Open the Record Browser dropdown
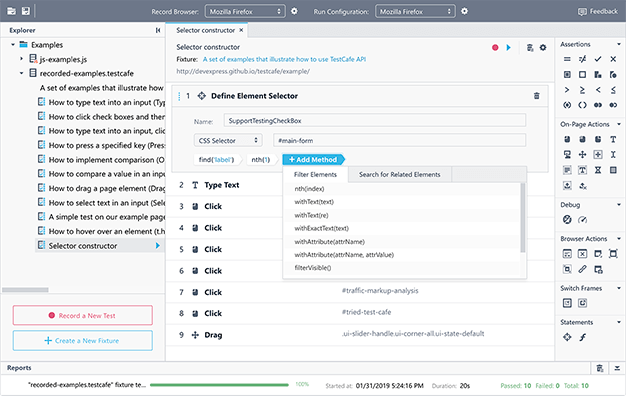626x396 pixels. 245,12
